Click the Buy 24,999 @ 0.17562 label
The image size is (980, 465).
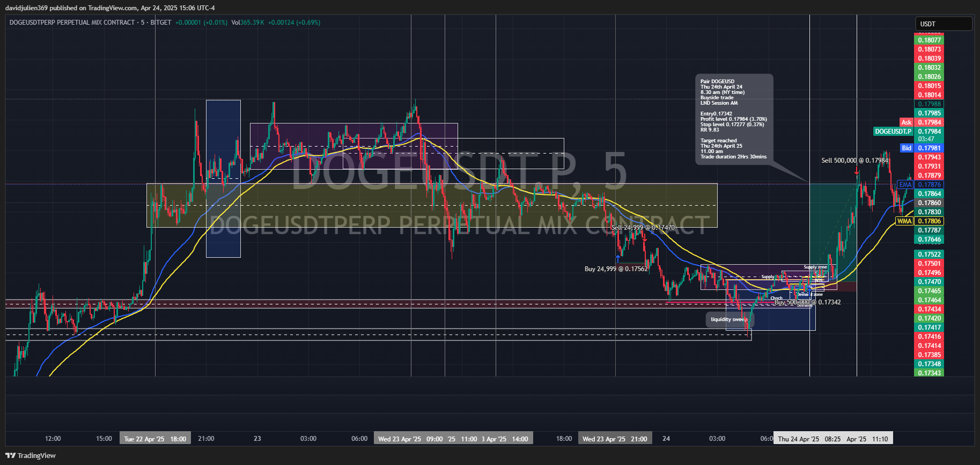pyautogui.click(x=616, y=269)
